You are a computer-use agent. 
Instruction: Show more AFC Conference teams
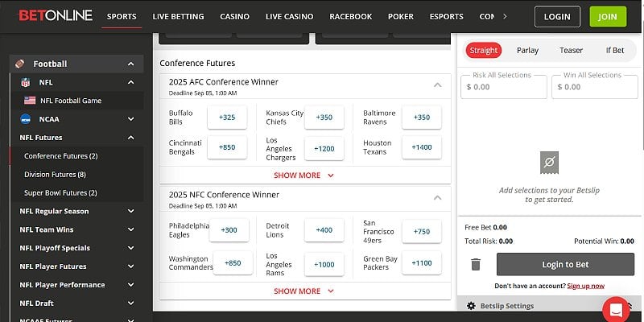pos(303,175)
